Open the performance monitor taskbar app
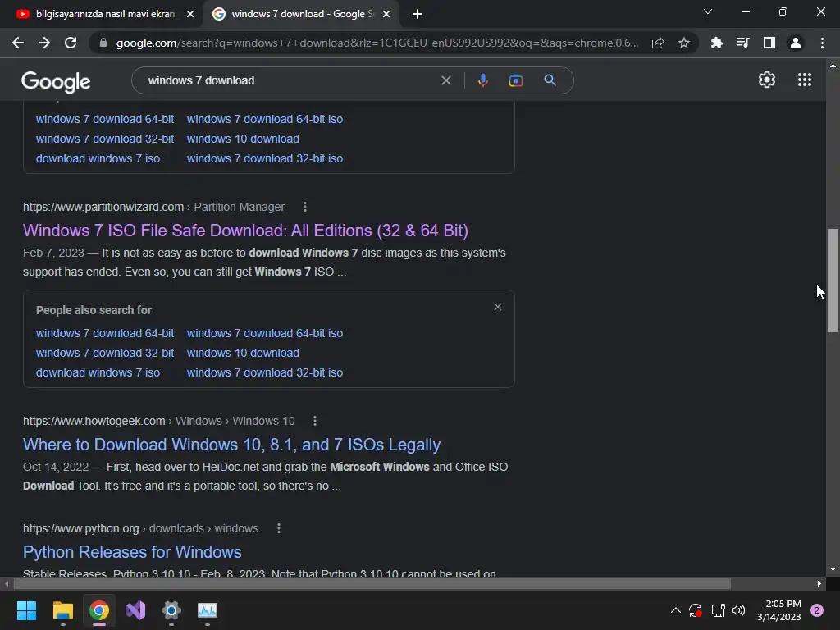 pyautogui.click(x=208, y=610)
